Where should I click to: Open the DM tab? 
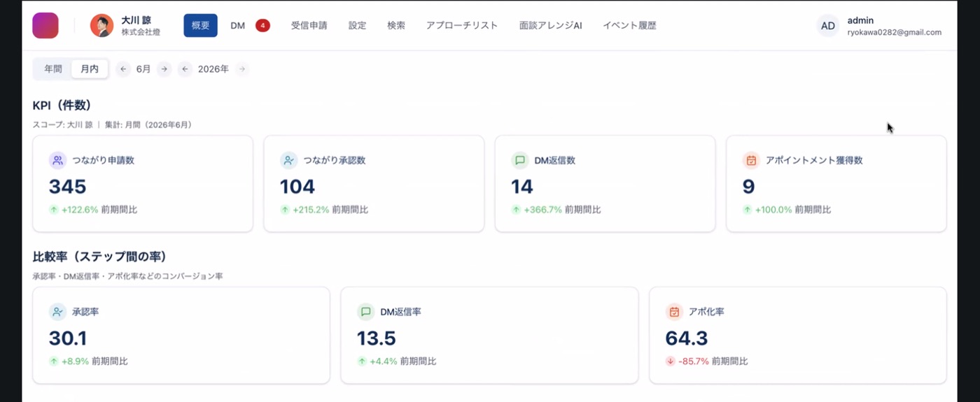click(x=238, y=25)
